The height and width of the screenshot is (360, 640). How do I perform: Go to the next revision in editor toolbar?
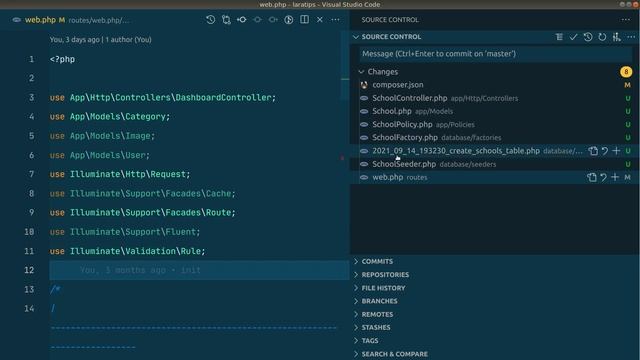pyautogui.click(x=273, y=20)
